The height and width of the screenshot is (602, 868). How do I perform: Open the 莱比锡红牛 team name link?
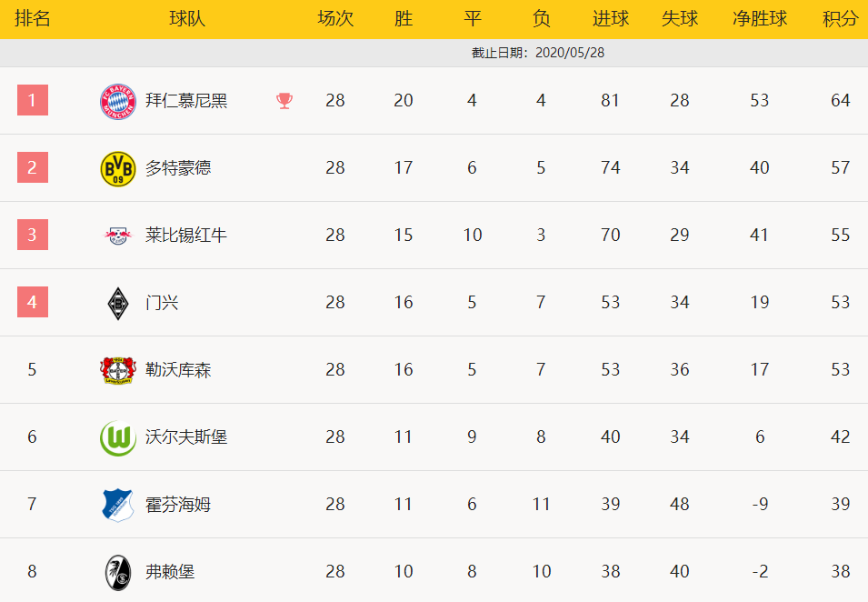click(186, 236)
